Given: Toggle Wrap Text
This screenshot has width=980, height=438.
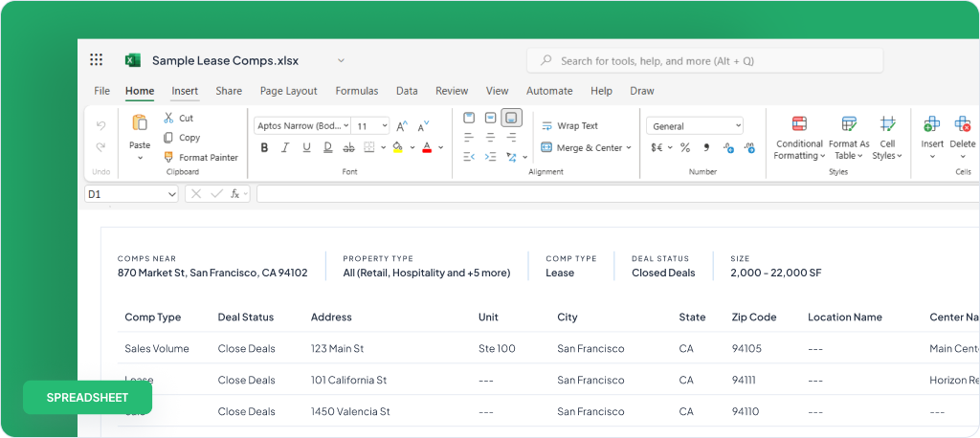Looking at the screenshot, I should (x=569, y=125).
